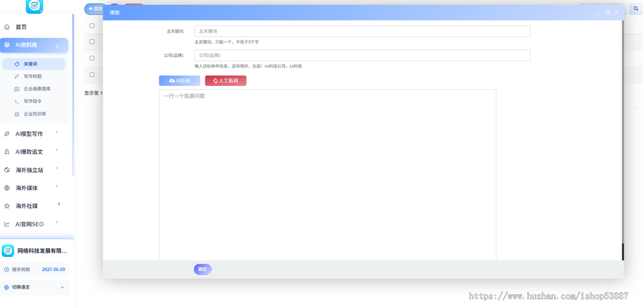Confirm with the 确定 button
The height and width of the screenshot is (308, 644).
pyautogui.click(x=203, y=269)
